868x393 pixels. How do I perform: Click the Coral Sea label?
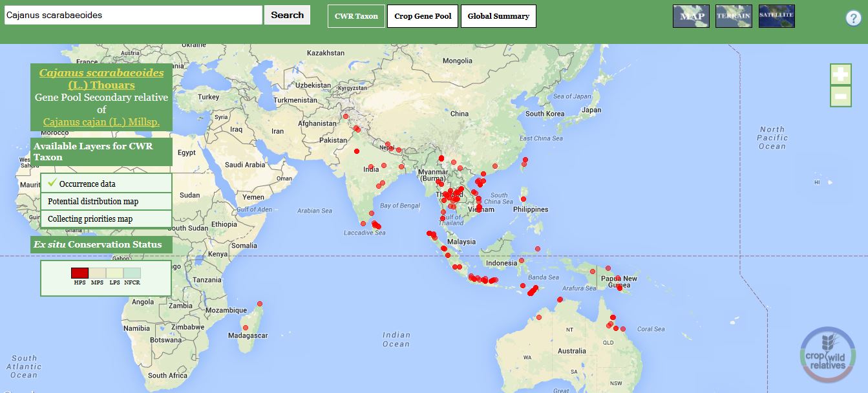click(651, 329)
